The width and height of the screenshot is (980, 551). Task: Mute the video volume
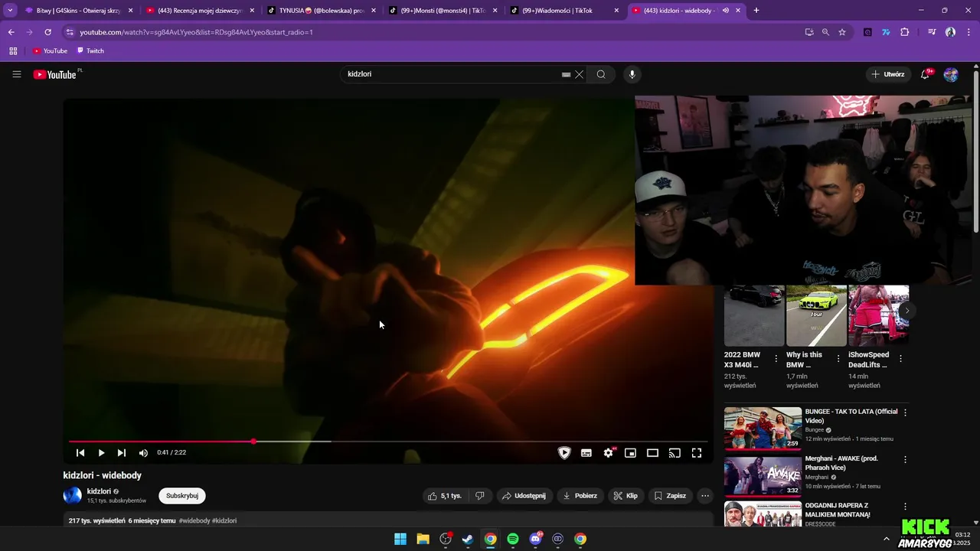click(143, 453)
